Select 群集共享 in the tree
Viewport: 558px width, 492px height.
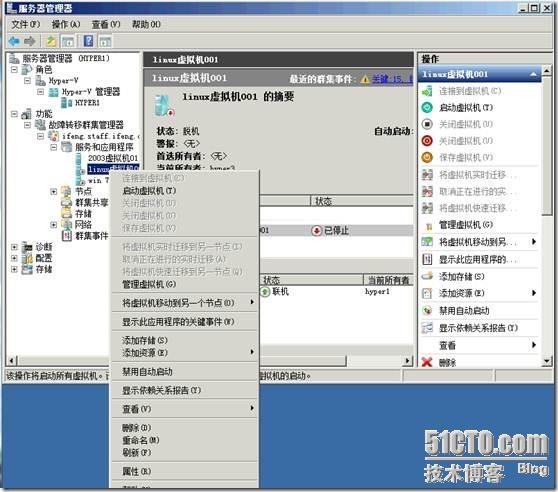click(91, 202)
